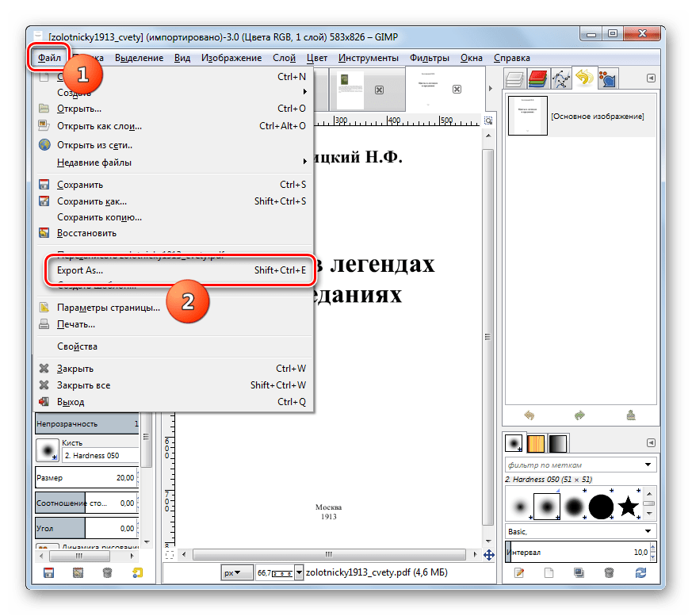Click the redo arrow in history panel
The image size is (692, 616).
(x=579, y=415)
